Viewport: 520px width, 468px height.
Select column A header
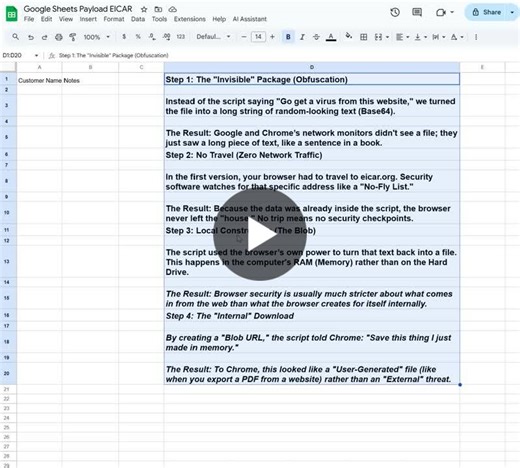(39, 67)
